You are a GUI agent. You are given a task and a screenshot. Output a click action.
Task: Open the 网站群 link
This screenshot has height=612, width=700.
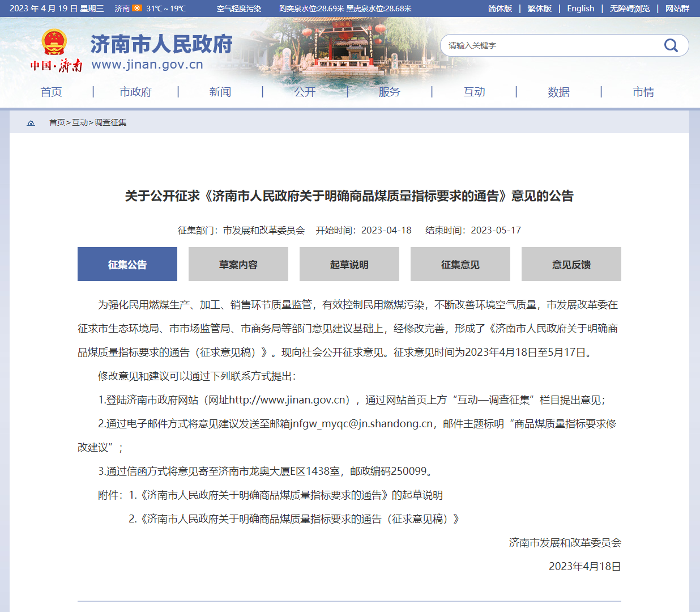point(677,8)
